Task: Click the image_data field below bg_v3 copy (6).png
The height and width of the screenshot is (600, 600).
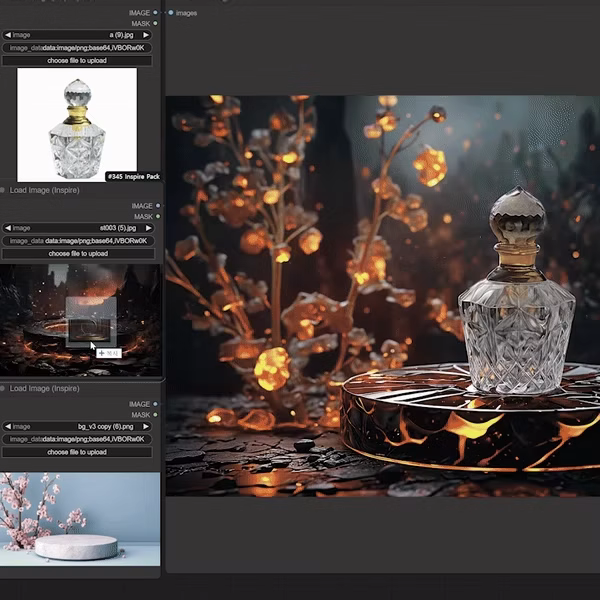Action: [x=77, y=439]
